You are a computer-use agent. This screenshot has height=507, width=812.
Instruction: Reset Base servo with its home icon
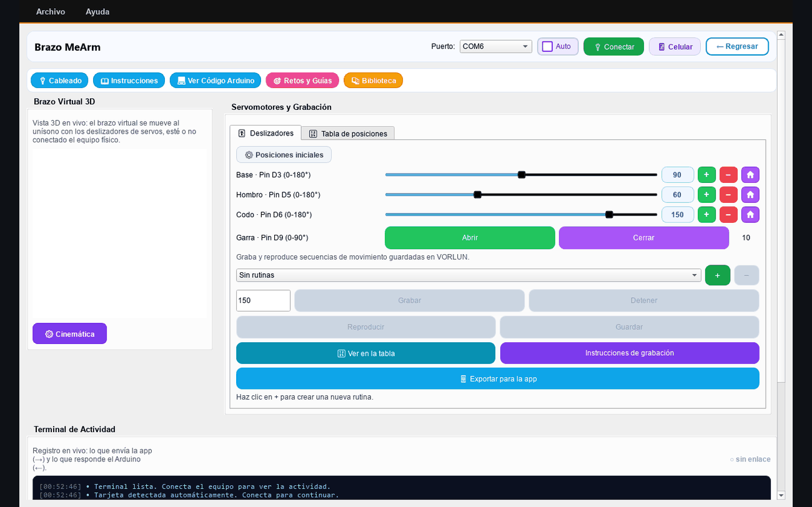(750, 175)
